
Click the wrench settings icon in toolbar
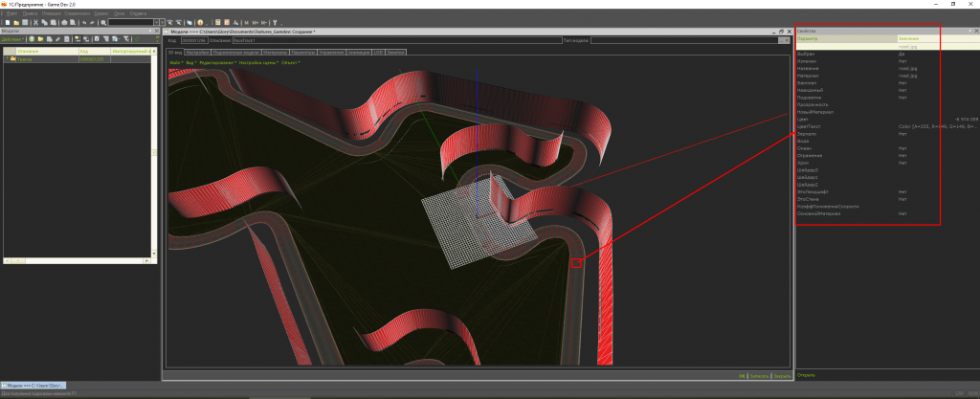click(275, 22)
